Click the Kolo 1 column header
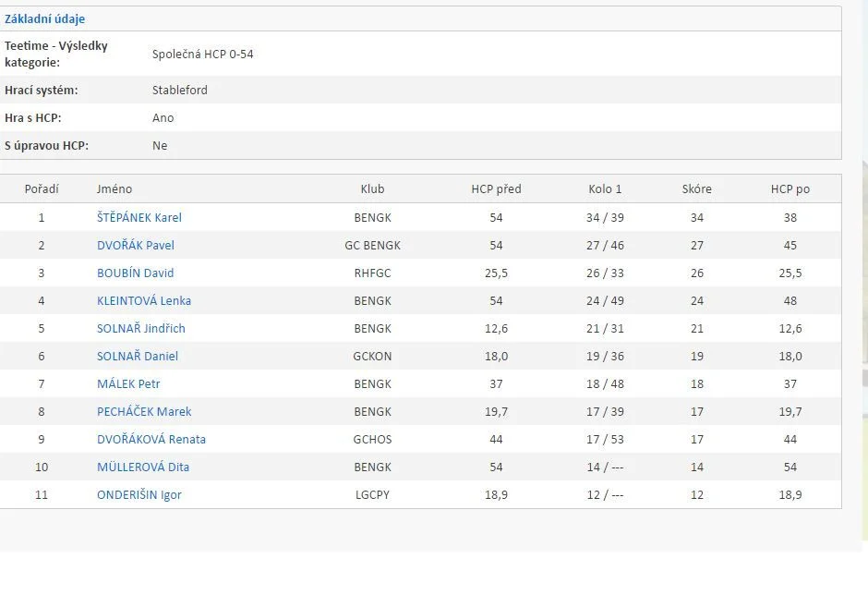The height and width of the screenshot is (595, 868). click(605, 188)
